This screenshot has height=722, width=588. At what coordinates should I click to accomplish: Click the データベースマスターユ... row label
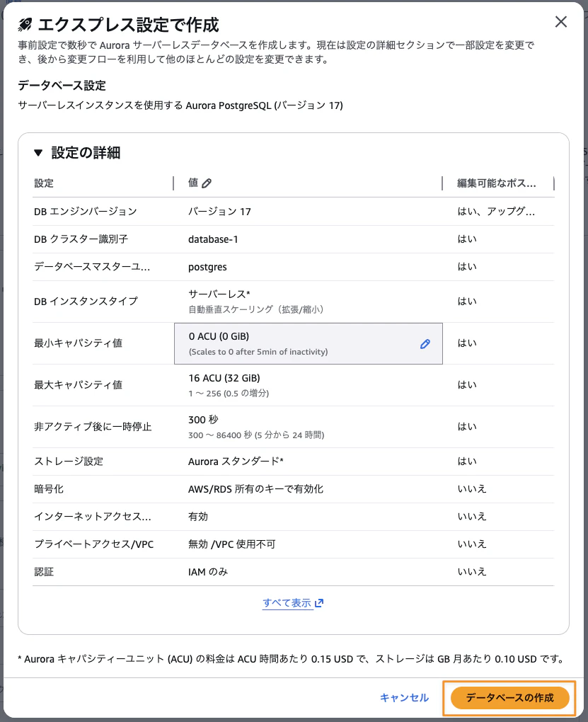92,267
